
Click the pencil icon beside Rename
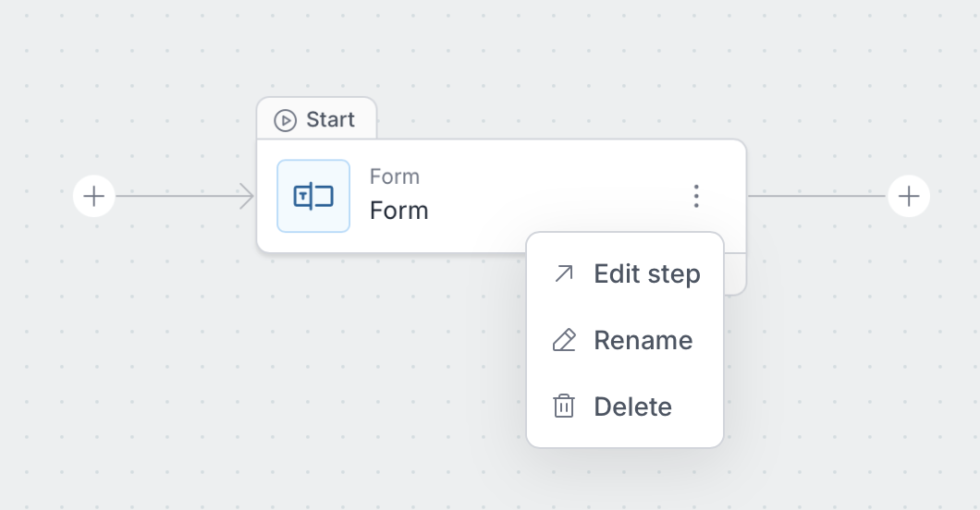[563, 340]
